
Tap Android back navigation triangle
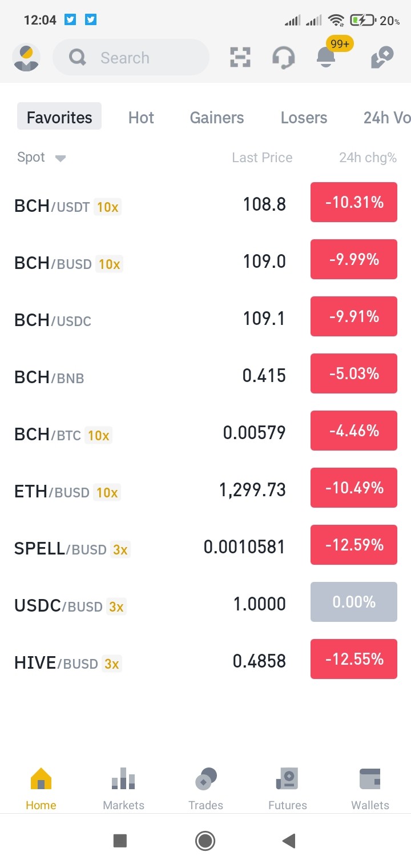pos(289,841)
